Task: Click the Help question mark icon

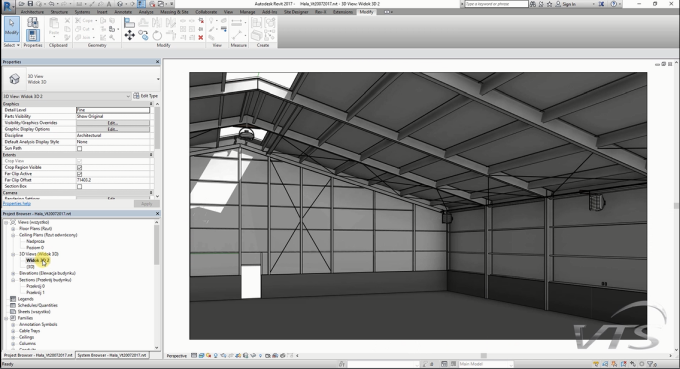Action: coord(613,4)
